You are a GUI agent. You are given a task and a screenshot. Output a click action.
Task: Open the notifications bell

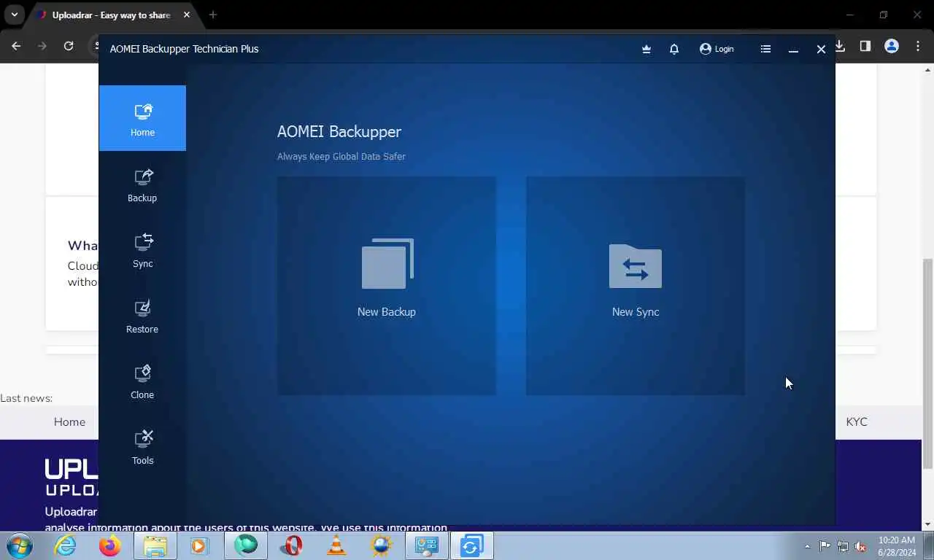674,49
